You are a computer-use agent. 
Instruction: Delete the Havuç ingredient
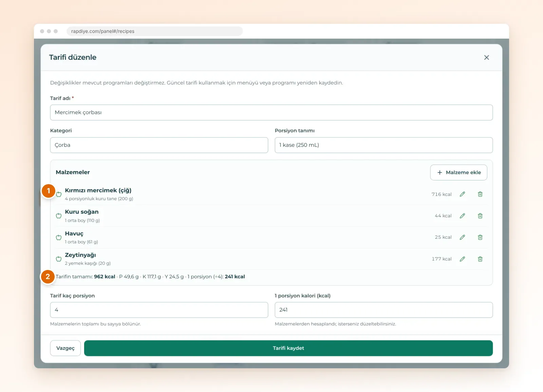480,237
